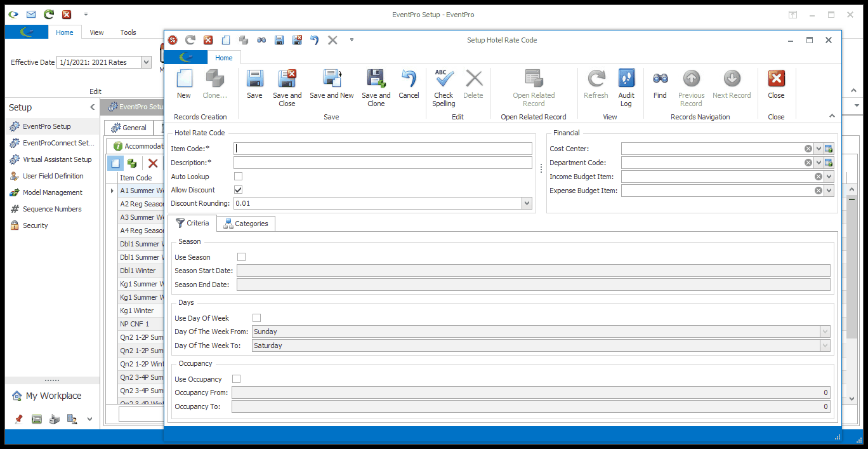Click the Find binoculars in the ribbon
Viewport: 868px width, 449px height.
(660, 79)
